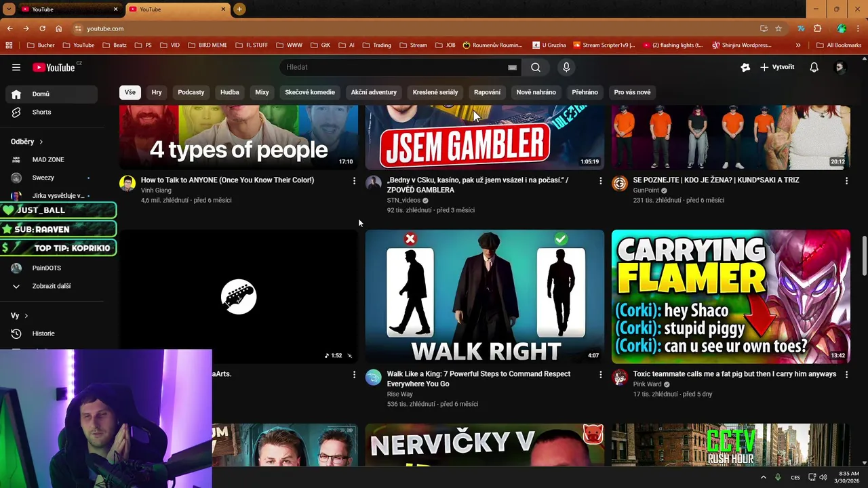Viewport: 868px width, 488px height.
Task: Expand Odběry section chevron
Action: (x=41, y=142)
